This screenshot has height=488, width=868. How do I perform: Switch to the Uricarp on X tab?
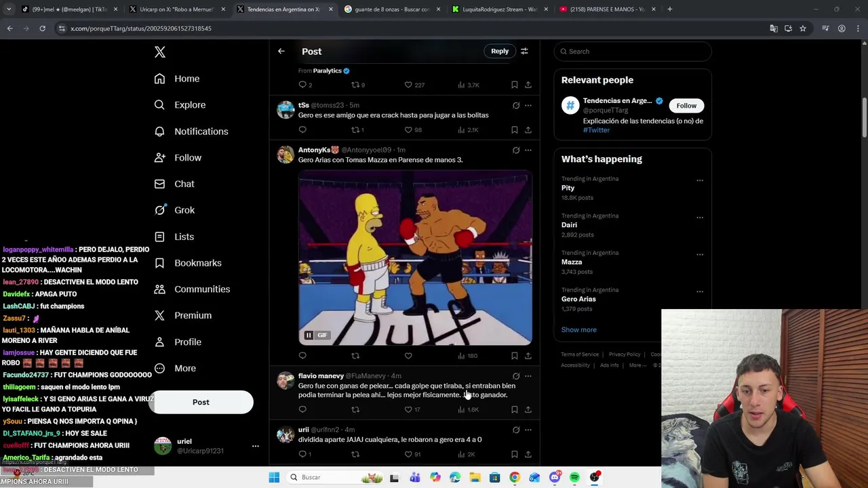click(176, 9)
